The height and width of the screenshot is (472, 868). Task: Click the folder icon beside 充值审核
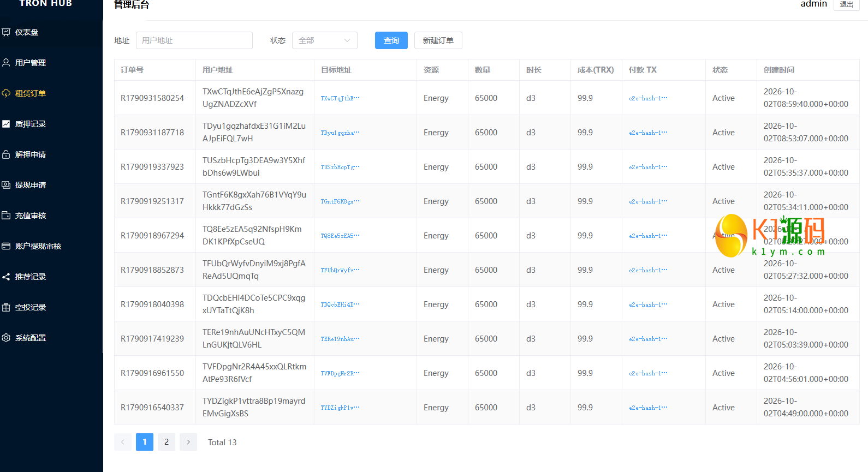click(x=6, y=216)
